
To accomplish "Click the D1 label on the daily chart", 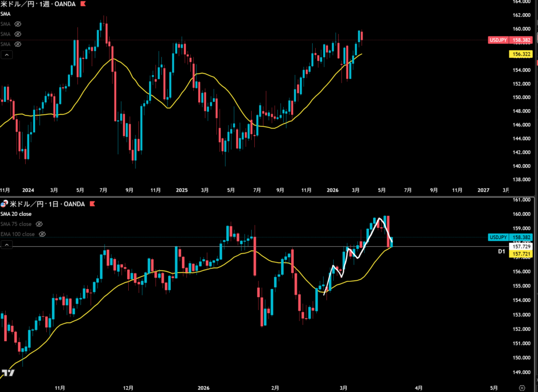I will (x=501, y=252).
